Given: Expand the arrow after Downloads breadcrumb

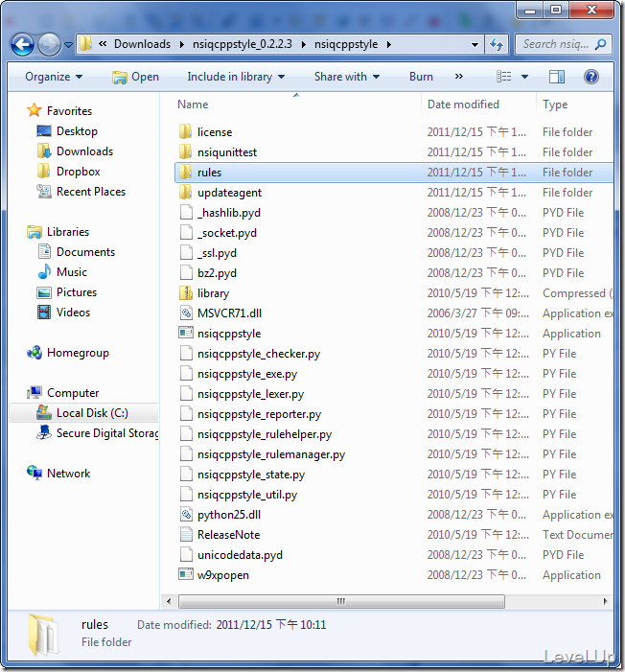Looking at the screenshot, I should click(182, 44).
